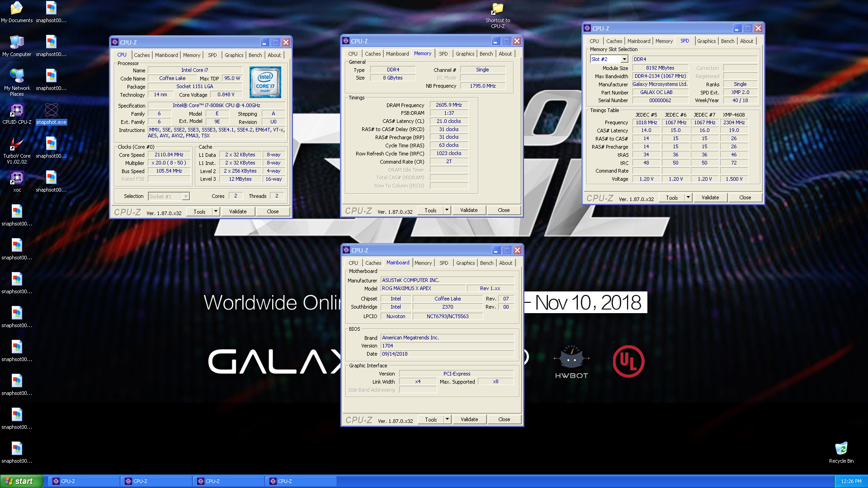Switch to third CPU-Z taskbar button
The width and height of the screenshot is (868, 488).
(228, 481)
